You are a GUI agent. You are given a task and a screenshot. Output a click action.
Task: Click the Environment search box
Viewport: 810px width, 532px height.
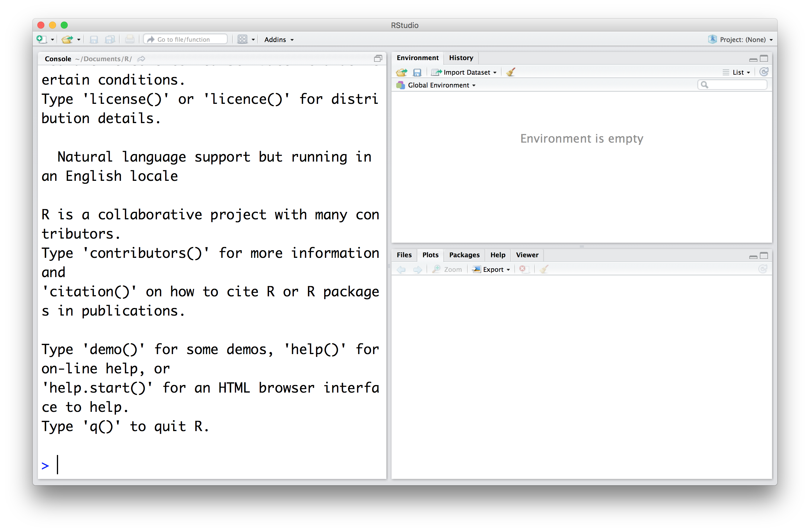(735, 85)
